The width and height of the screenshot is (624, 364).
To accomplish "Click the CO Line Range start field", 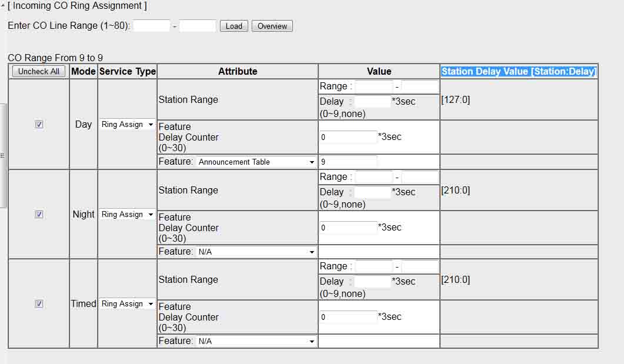I will coord(151,26).
